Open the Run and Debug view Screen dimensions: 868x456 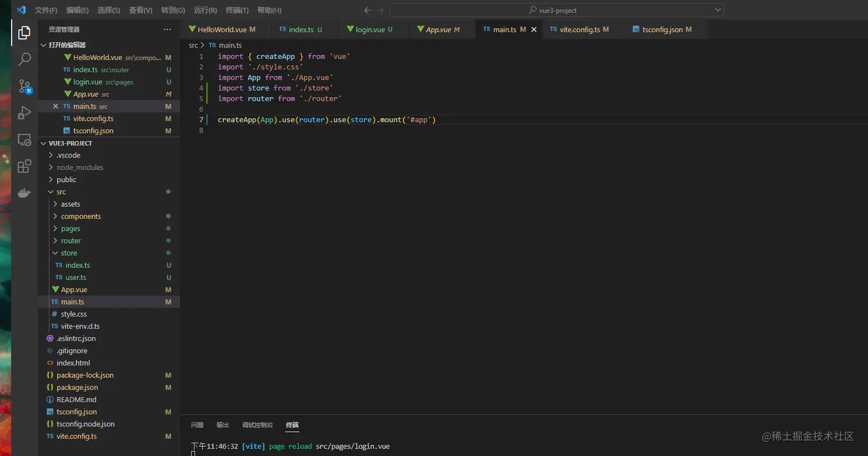click(x=24, y=113)
